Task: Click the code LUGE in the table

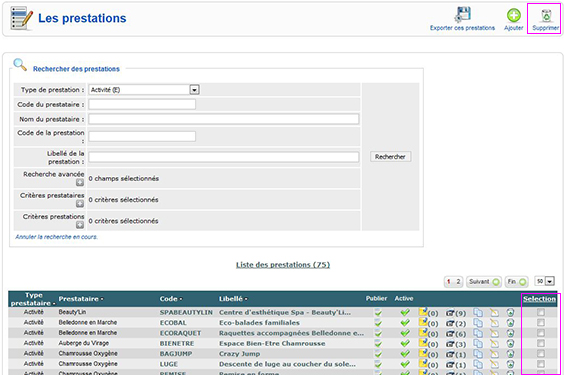Action: (169, 365)
